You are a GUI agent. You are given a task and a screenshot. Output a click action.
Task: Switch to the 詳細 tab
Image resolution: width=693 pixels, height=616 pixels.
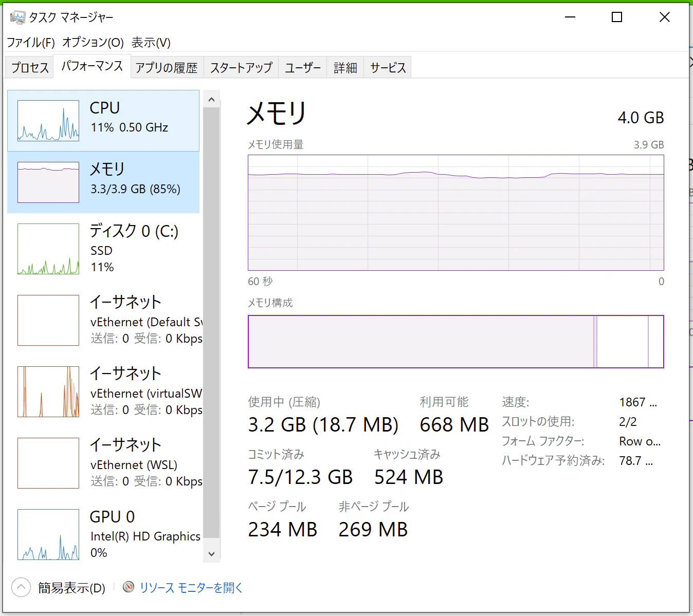pyautogui.click(x=345, y=67)
